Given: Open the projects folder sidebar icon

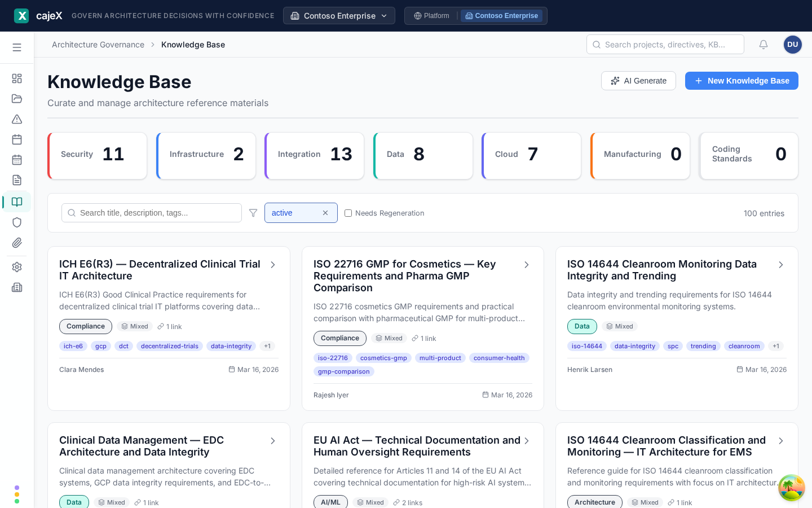Looking at the screenshot, I should tap(17, 99).
